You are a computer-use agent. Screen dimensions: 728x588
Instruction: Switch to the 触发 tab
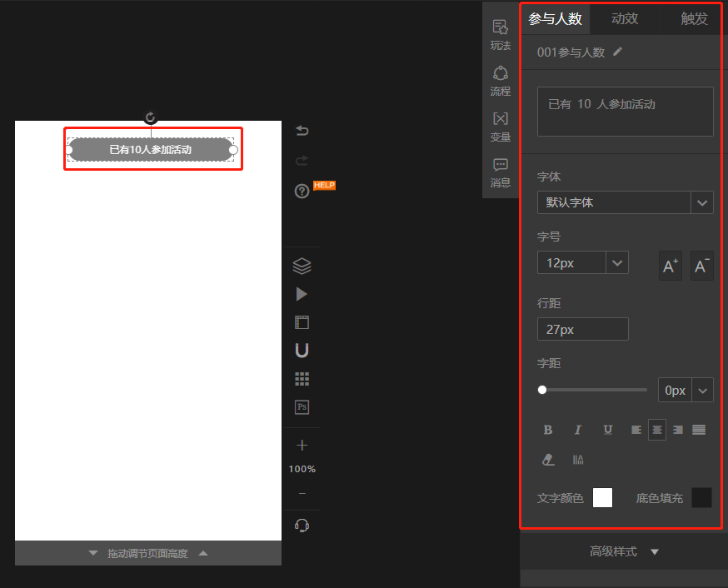coord(694,18)
